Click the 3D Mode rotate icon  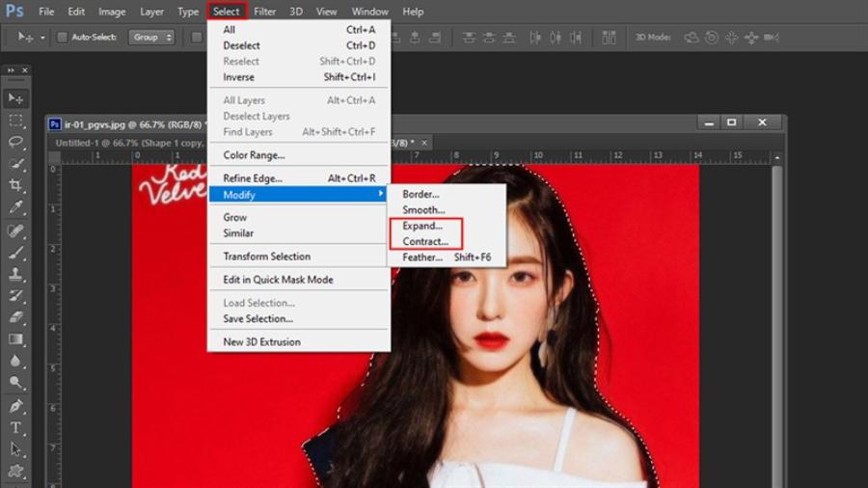[692, 38]
